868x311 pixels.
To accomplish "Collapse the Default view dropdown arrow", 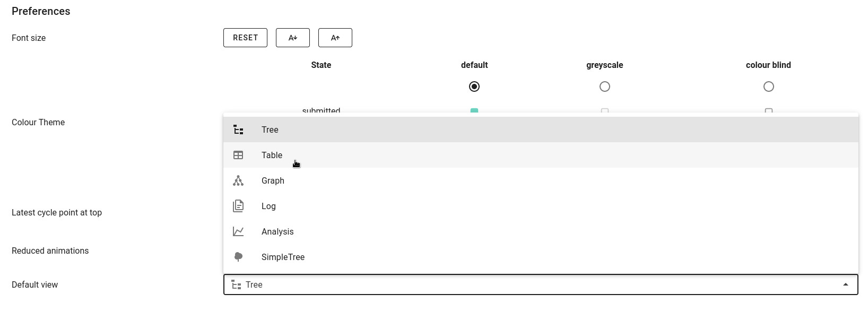I will 846,284.
